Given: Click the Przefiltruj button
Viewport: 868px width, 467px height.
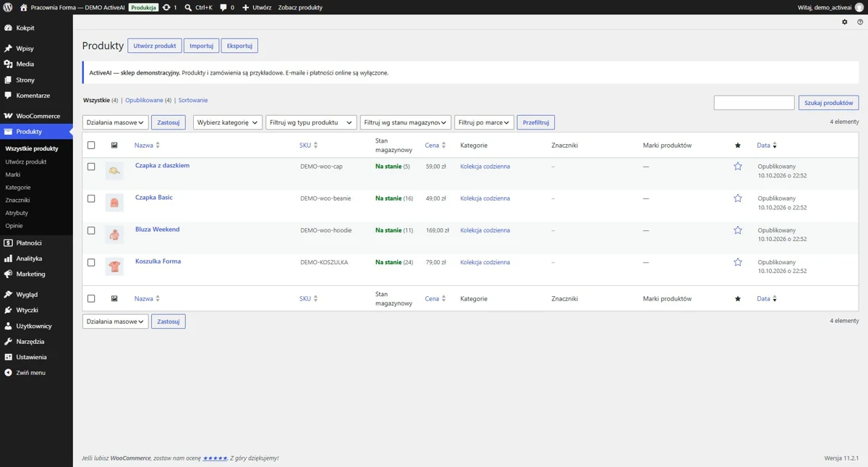Looking at the screenshot, I should click(x=536, y=122).
